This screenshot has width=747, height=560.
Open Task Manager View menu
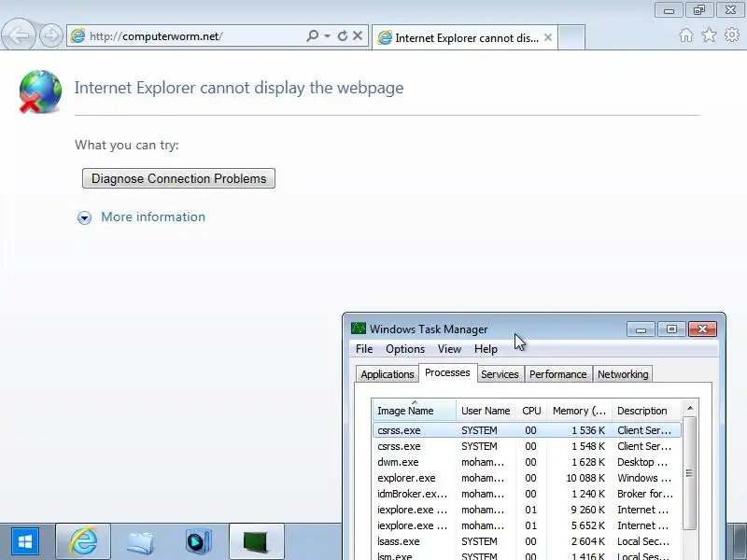[x=449, y=349]
